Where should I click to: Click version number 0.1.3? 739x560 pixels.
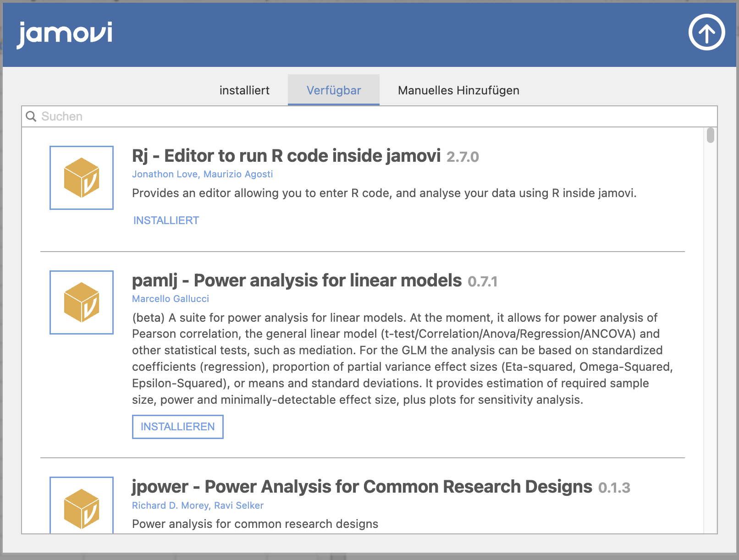pyautogui.click(x=614, y=488)
